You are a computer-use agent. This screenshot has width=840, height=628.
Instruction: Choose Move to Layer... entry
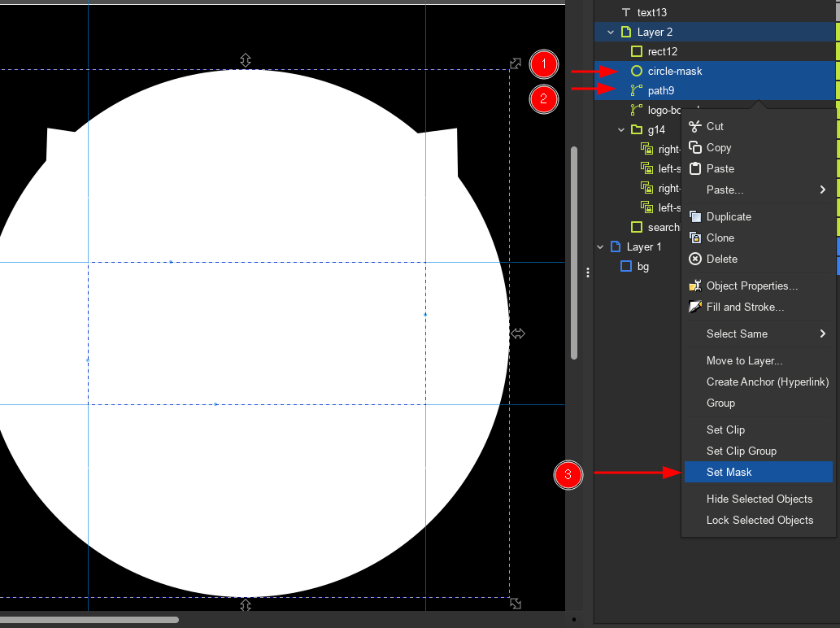[758, 360]
